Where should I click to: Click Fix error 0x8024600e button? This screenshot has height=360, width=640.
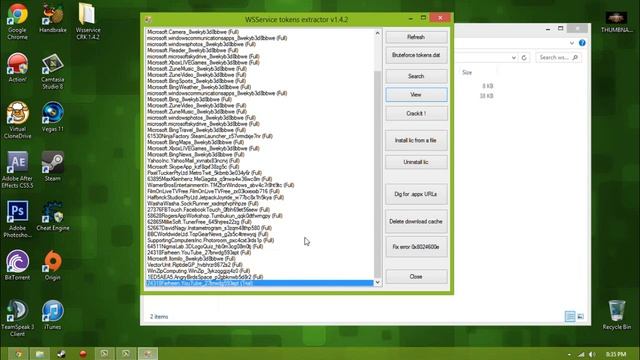coord(416,247)
